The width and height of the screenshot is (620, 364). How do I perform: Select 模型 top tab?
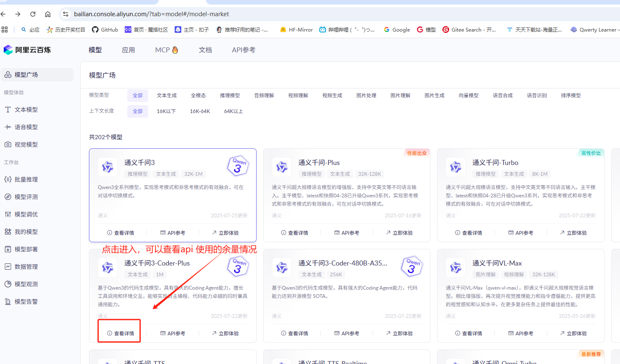click(95, 50)
